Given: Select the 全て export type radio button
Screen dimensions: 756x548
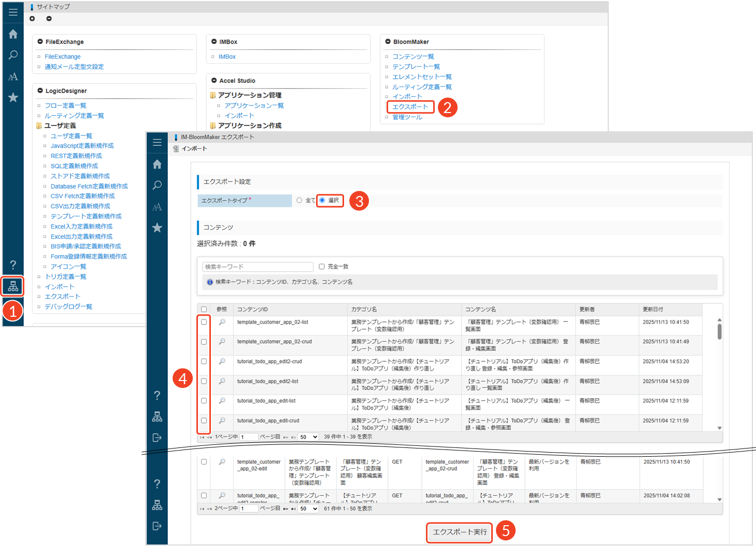Looking at the screenshot, I should pos(299,200).
